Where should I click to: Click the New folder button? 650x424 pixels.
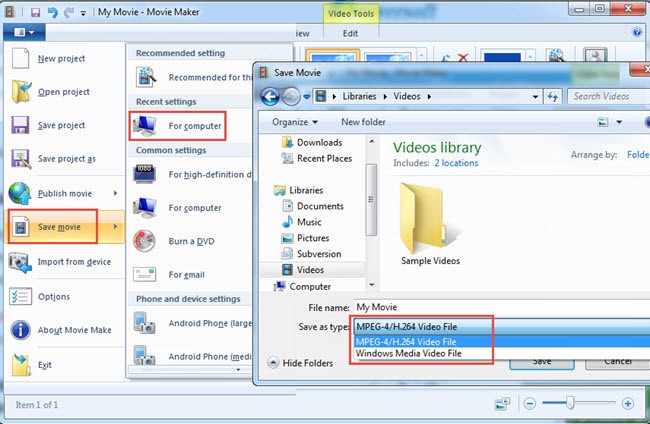pos(363,122)
